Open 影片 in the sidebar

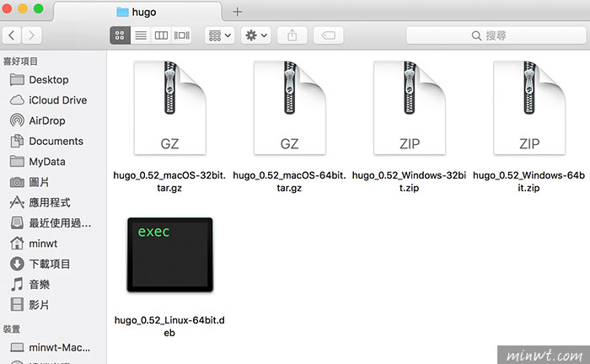click(x=29, y=304)
